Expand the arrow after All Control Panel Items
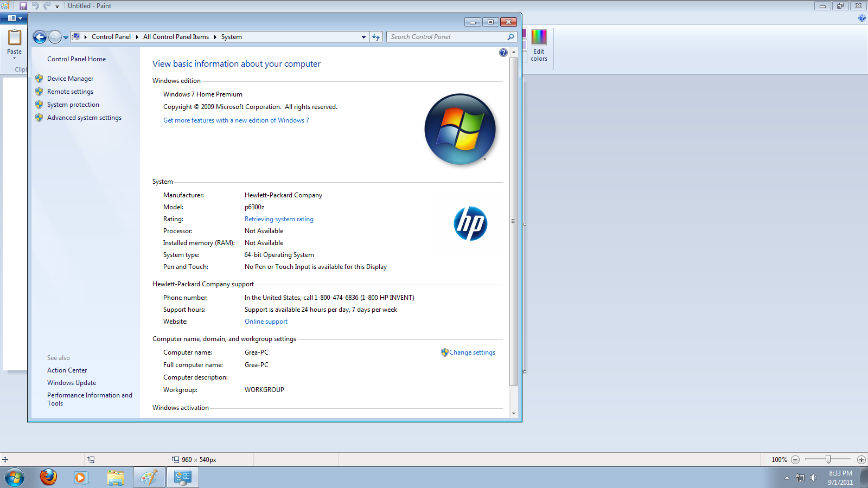 (x=215, y=37)
